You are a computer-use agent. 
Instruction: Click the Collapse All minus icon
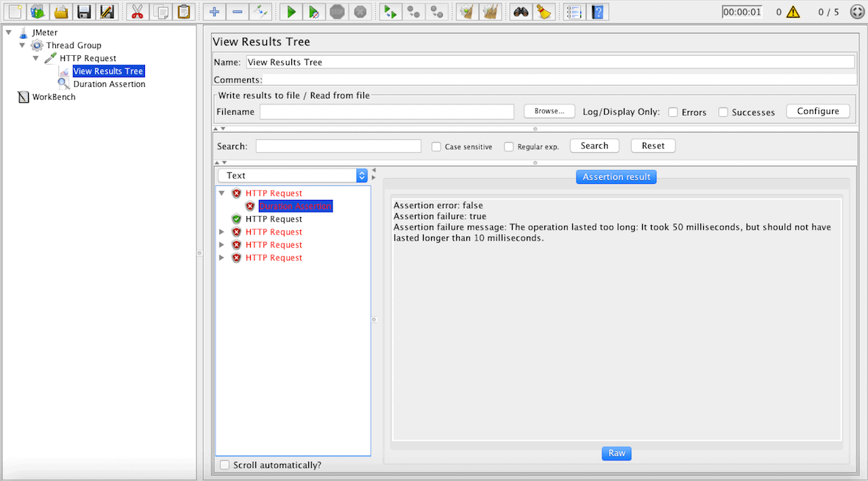coord(238,12)
